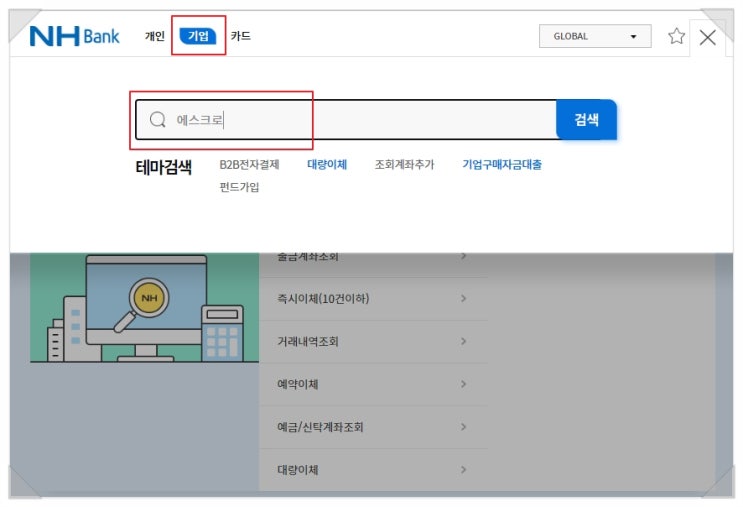
Task: Open the 거래내역조회 menu item
Action: (x=373, y=342)
